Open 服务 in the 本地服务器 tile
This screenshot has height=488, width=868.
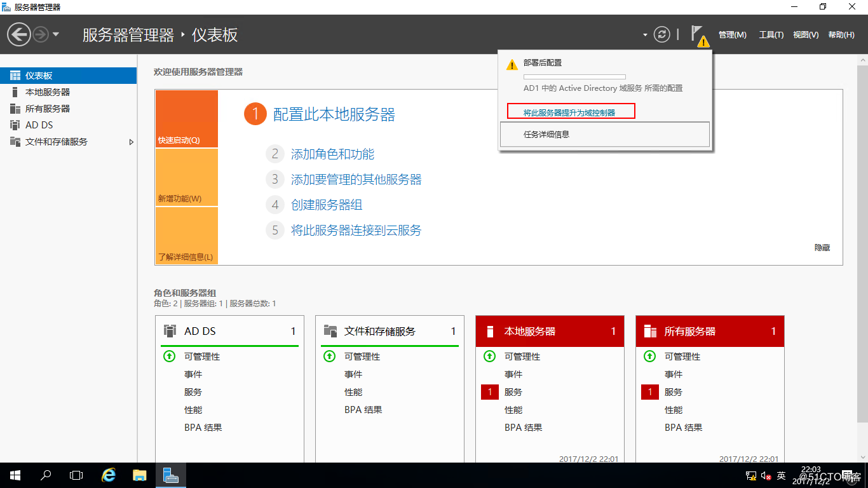[513, 392]
